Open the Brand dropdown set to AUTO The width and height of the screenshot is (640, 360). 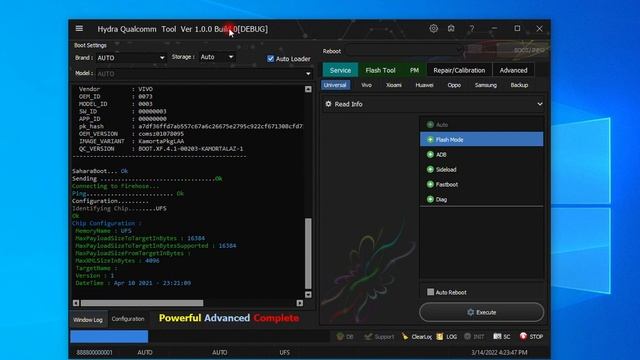pos(131,58)
